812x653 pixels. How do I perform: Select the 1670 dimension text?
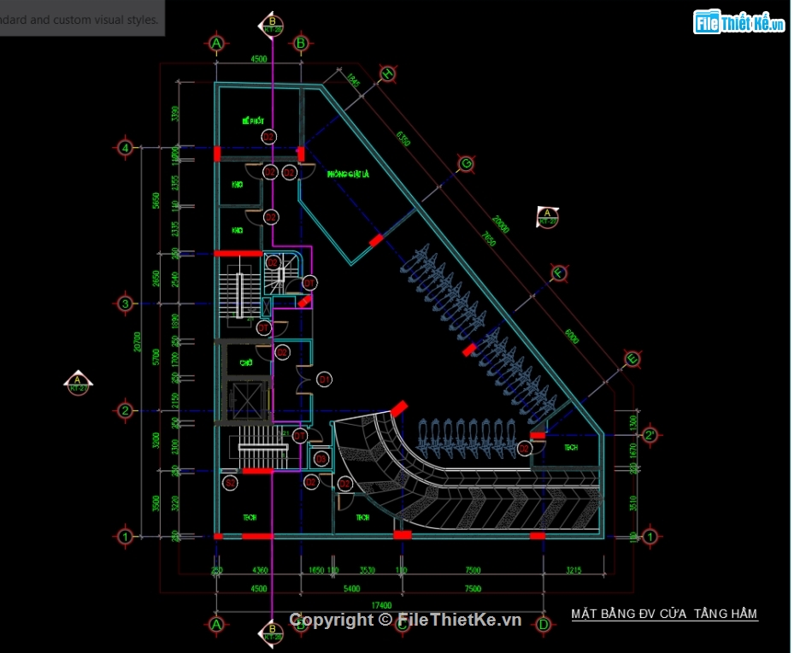[x=633, y=450]
